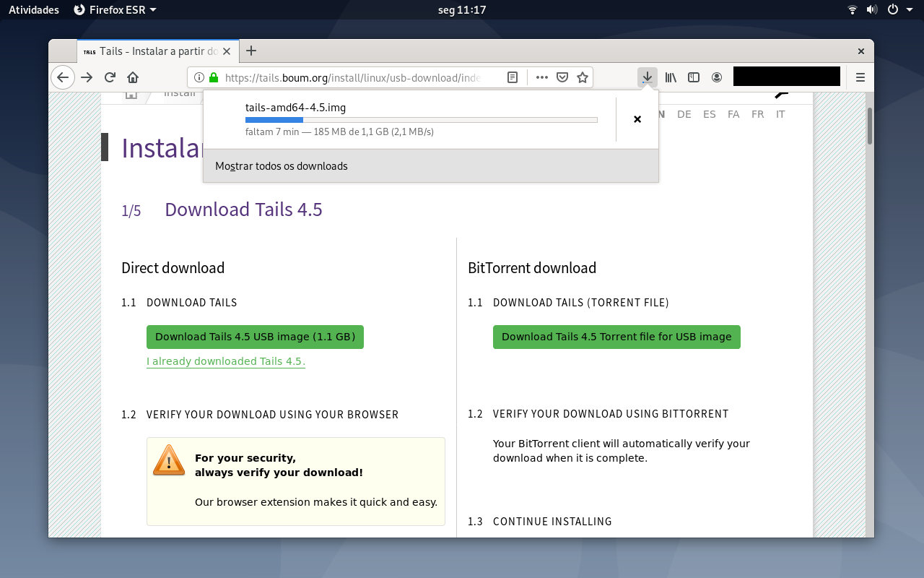The image size is (924, 578).
Task: Toggle the sidebar view
Action: (694, 77)
